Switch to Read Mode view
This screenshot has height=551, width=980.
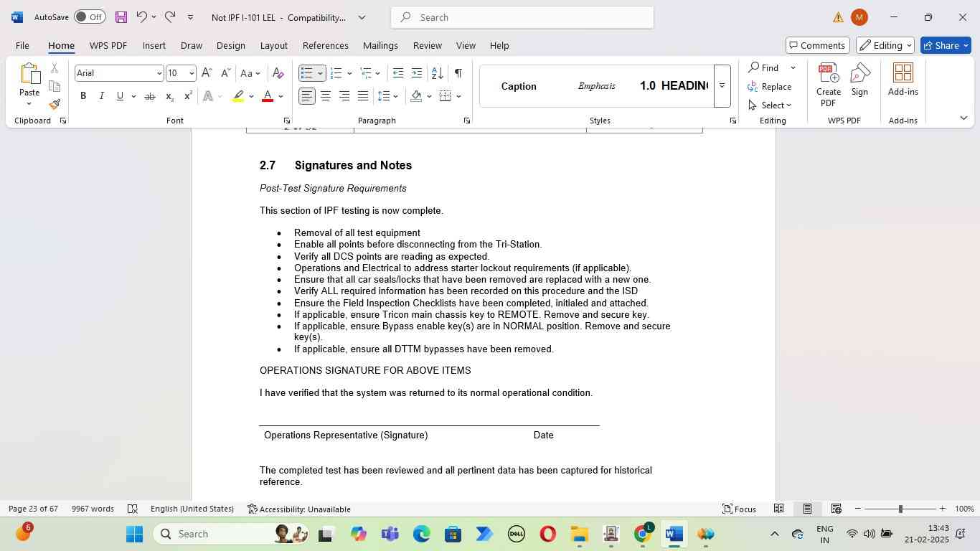778,509
